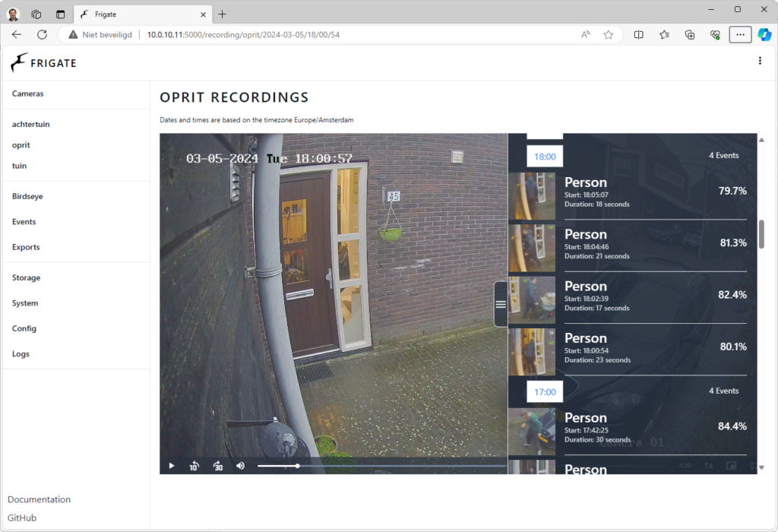The image size is (778, 532).
Task: Open Frigate three-dot menu
Action: point(760,61)
